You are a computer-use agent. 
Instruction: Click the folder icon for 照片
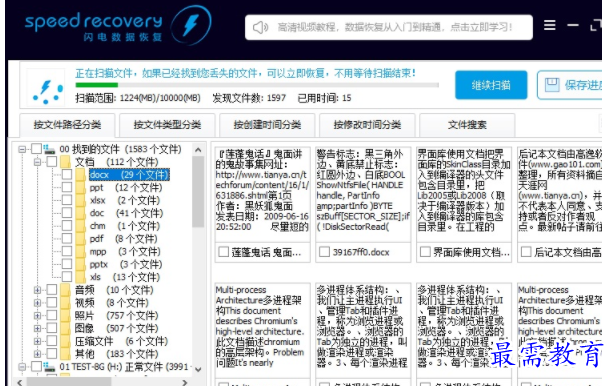coord(65,315)
